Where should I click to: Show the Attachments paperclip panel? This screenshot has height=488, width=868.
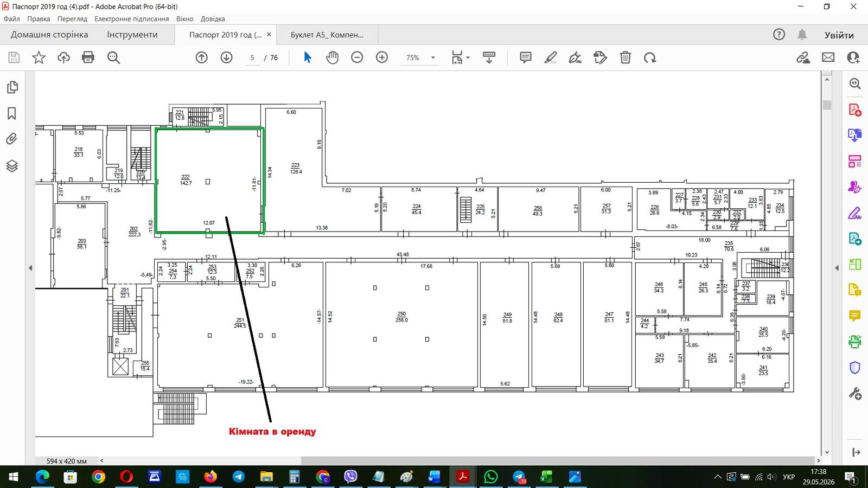click(x=12, y=139)
